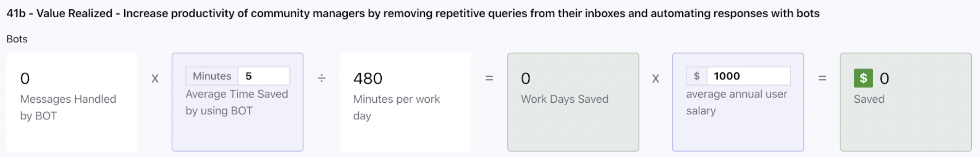980x157 pixels.
Task: Select the Messages Handled by BOT card
Action: 72,102
